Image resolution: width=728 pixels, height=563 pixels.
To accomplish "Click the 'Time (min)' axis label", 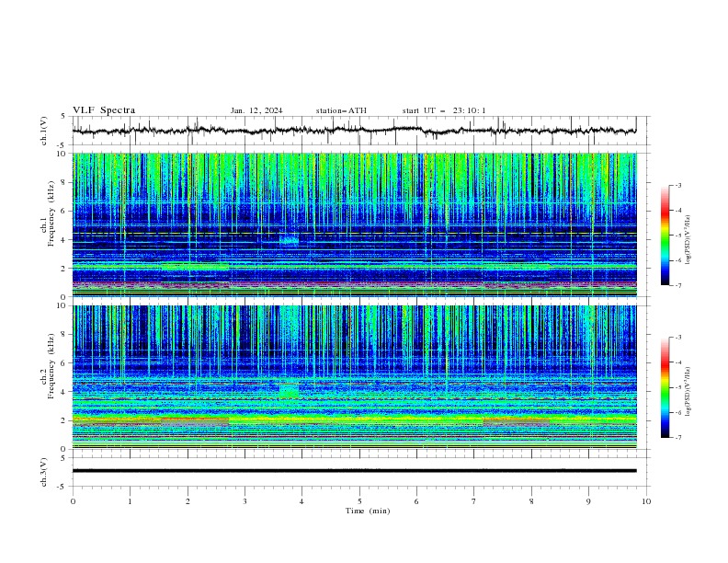I will [x=368, y=511].
